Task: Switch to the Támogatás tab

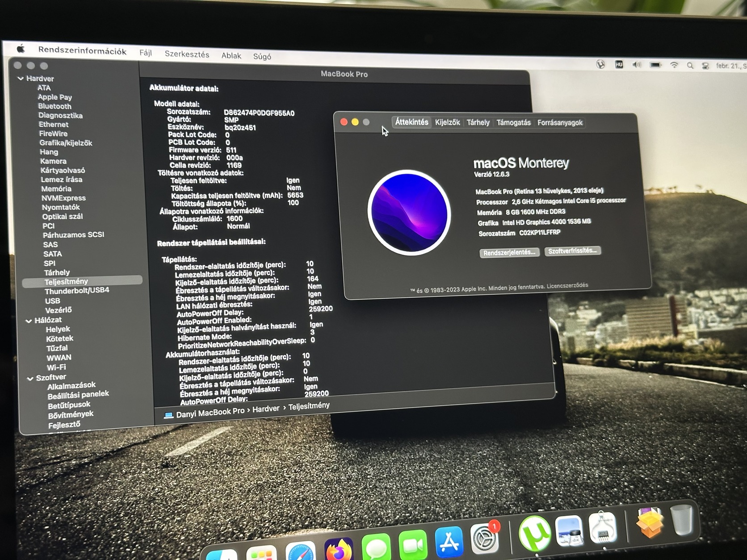Action: 514,122
